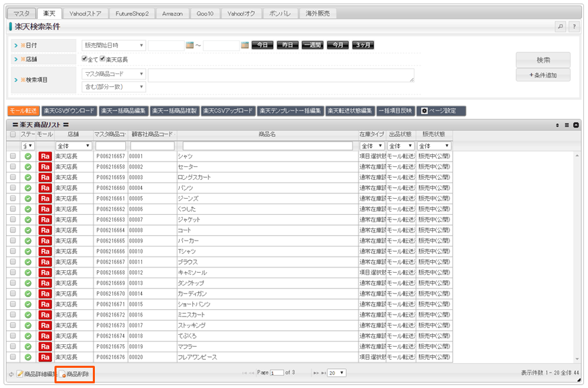588x388 pixels.
Task: Click the gear icon on ページ設定
Action: [x=424, y=110]
